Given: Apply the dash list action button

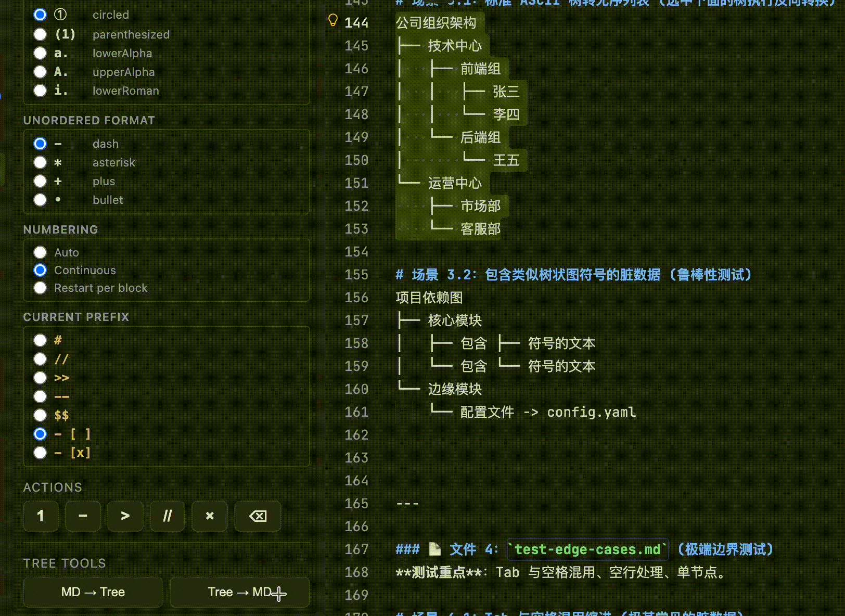Looking at the screenshot, I should point(83,516).
